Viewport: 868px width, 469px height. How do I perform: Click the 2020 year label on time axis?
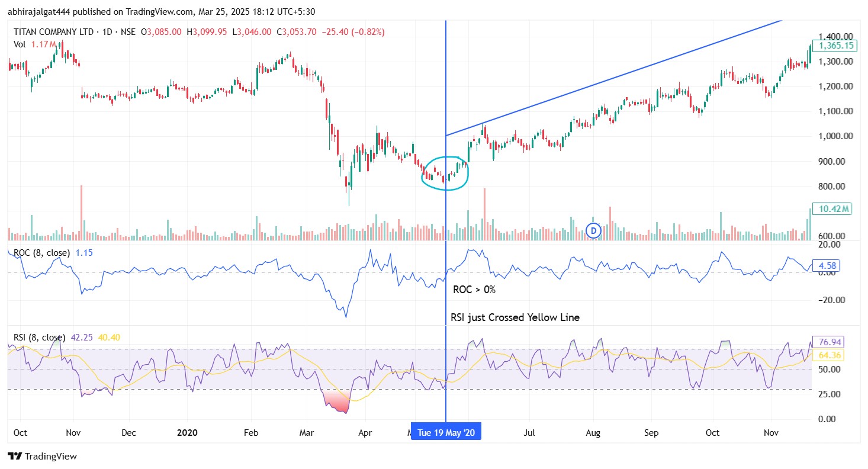187,433
